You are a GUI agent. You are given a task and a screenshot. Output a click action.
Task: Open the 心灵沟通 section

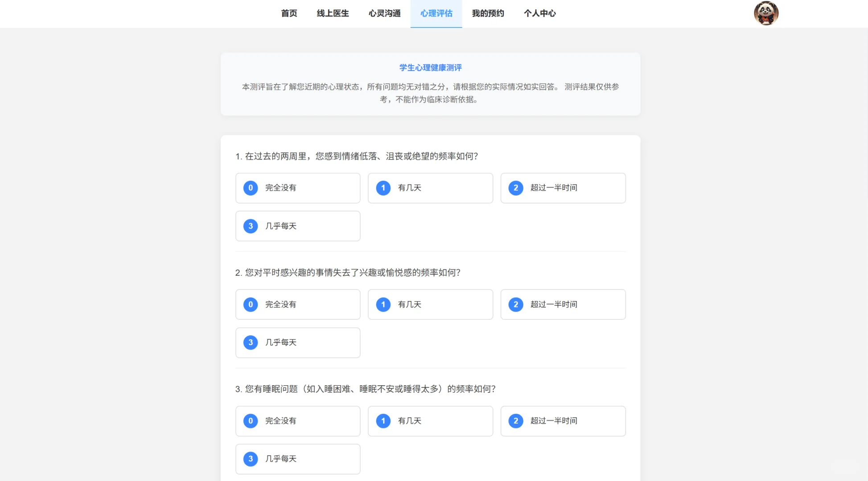point(384,13)
